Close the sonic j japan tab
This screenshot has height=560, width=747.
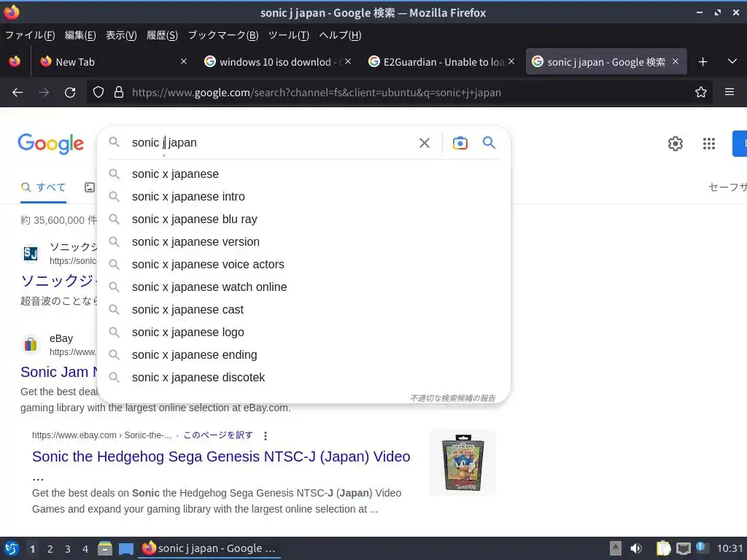675,61
